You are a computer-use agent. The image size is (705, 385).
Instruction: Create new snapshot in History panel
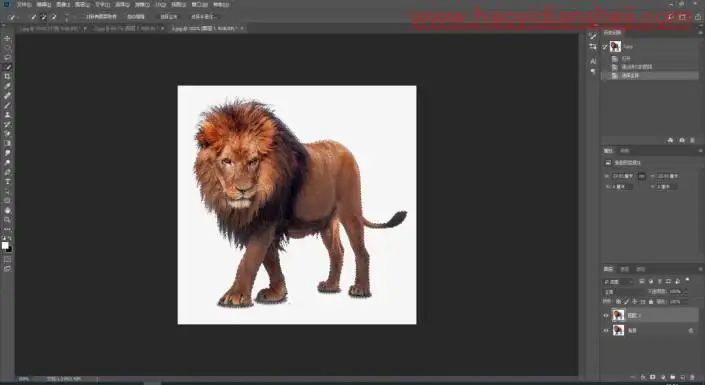point(682,141)
